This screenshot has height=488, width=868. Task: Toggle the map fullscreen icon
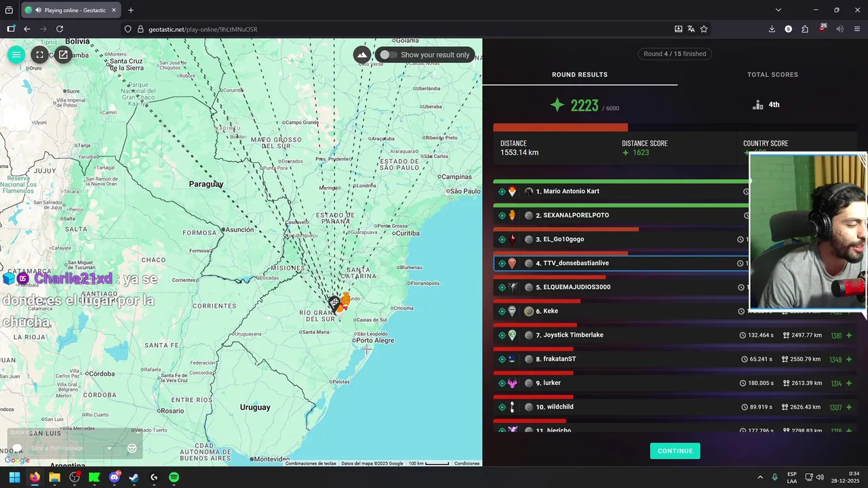click(40, 55)
